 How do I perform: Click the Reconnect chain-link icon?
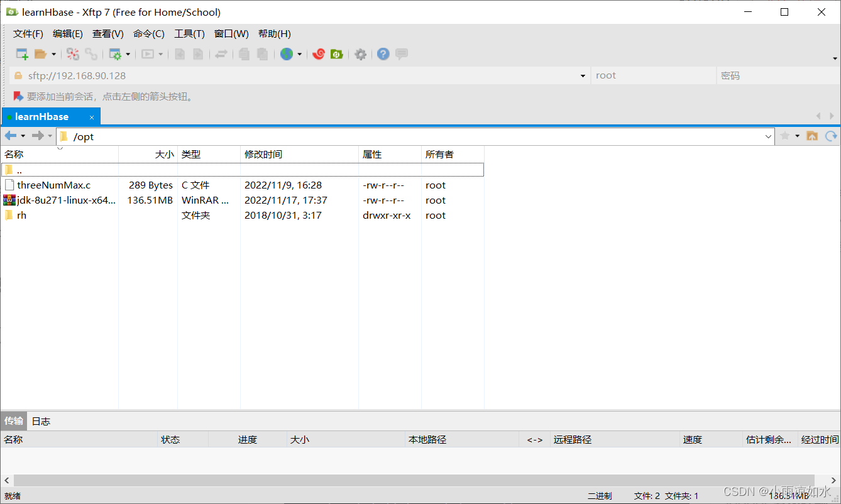click(91, 54)
